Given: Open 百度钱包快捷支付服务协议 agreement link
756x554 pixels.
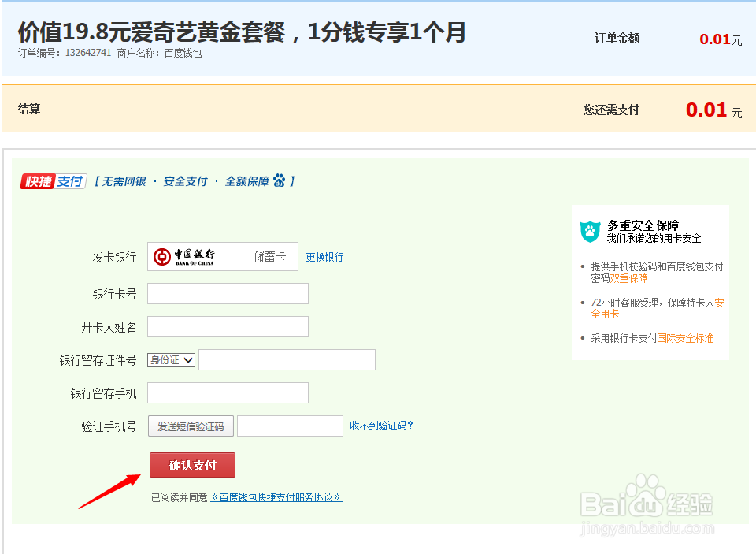Looking at the screenshot, I should click(276, 497).
